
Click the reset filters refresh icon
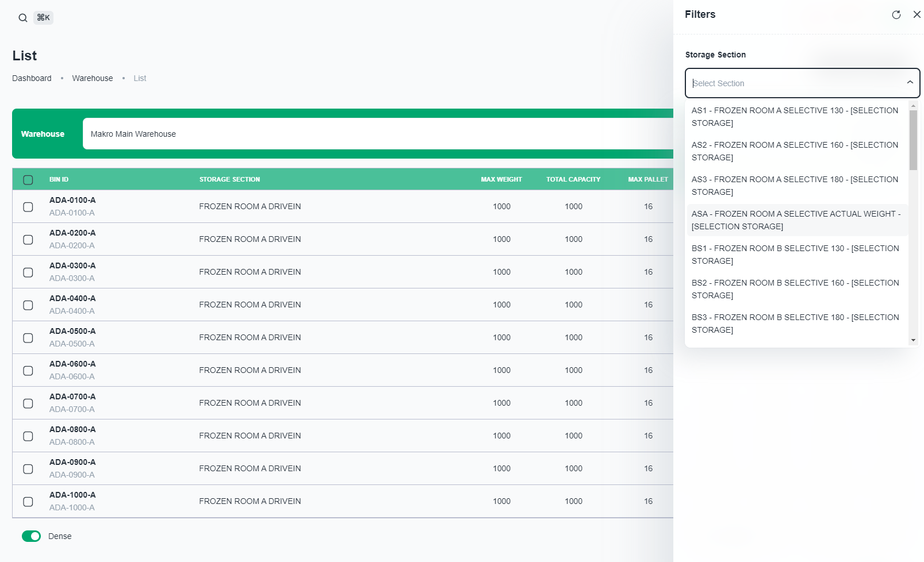point(896,15)
